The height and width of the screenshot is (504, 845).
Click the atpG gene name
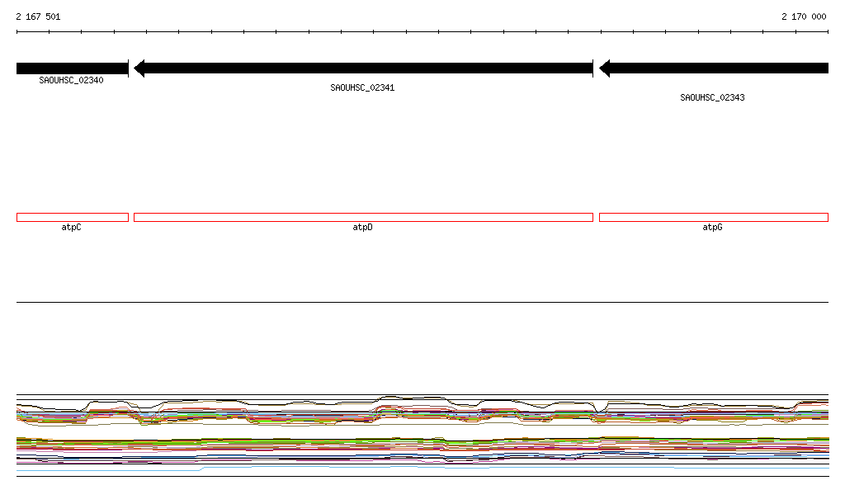click(712, 227)
